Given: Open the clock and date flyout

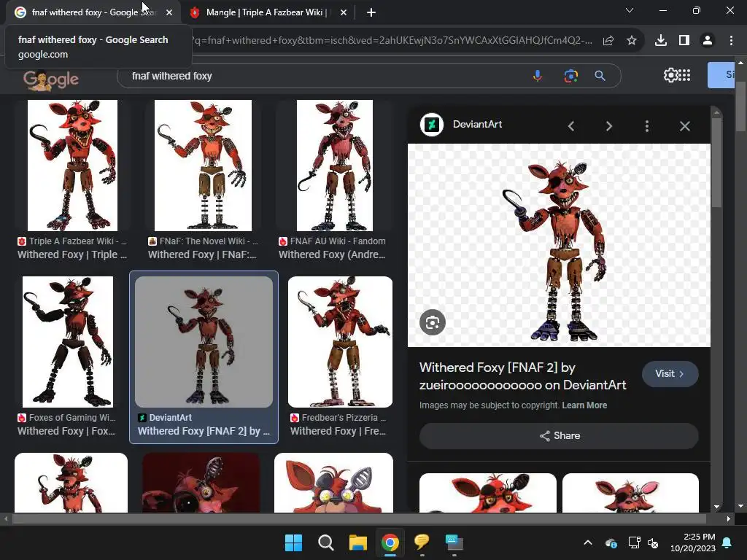Looking at the screenshot, I should click(x=693, y=542).
